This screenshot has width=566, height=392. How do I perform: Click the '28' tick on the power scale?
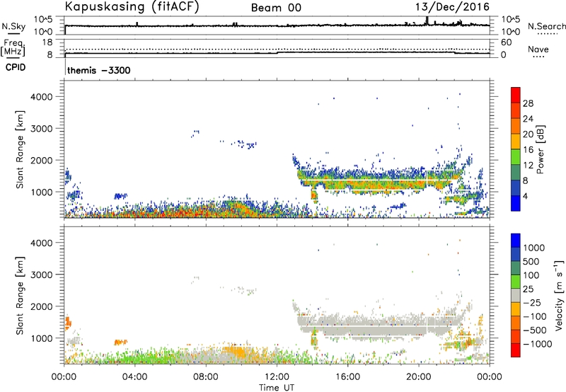click(x=528, y=103)
